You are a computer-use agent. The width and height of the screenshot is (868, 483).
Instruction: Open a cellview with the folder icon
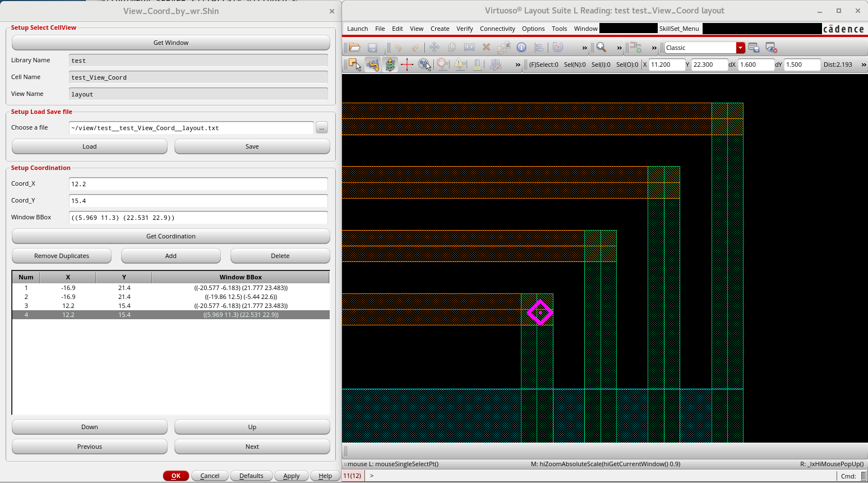[354, 48]
